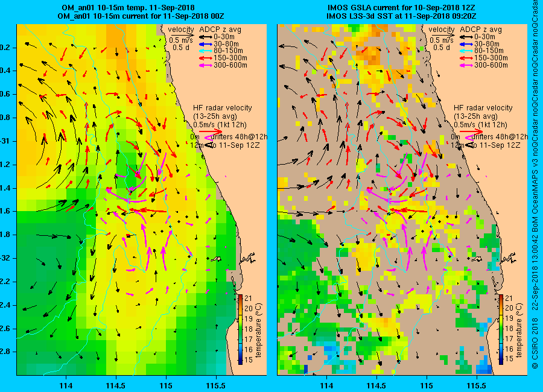
Task: Click right title 'IMOS GSLA current for 10-Sep-2018 12Z'
Action: click(401, 8)
